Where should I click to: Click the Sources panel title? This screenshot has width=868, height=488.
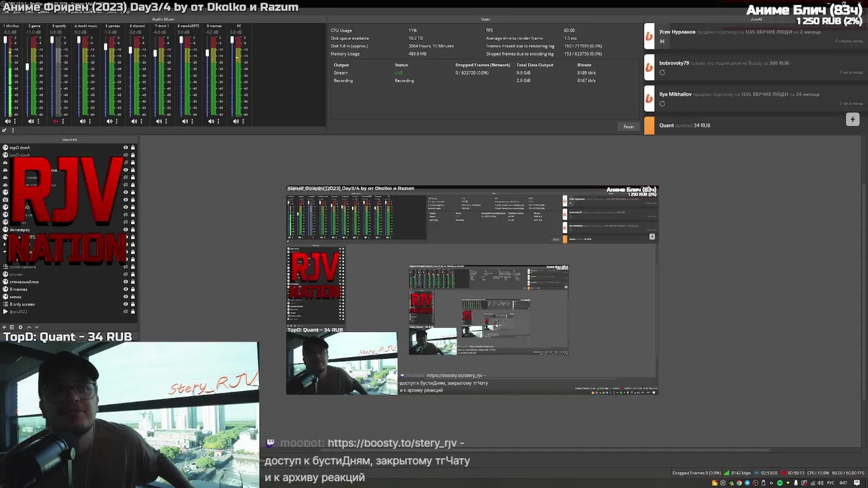pos(69,140)
